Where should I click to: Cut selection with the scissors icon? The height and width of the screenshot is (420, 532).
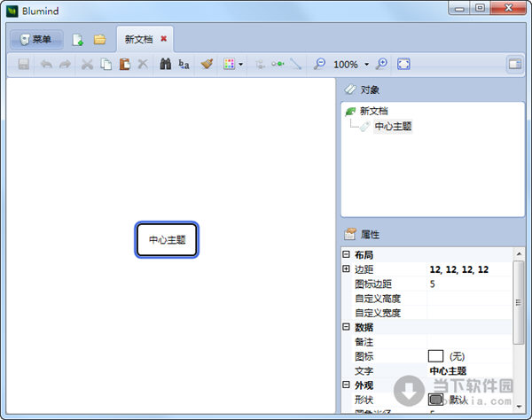click(x=87, y=64)
